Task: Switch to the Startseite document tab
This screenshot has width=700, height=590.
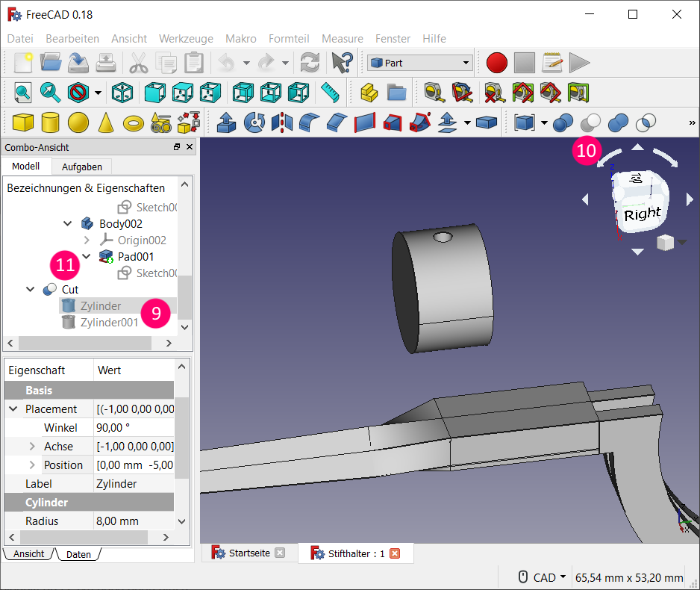Action: tap(249, 553)
